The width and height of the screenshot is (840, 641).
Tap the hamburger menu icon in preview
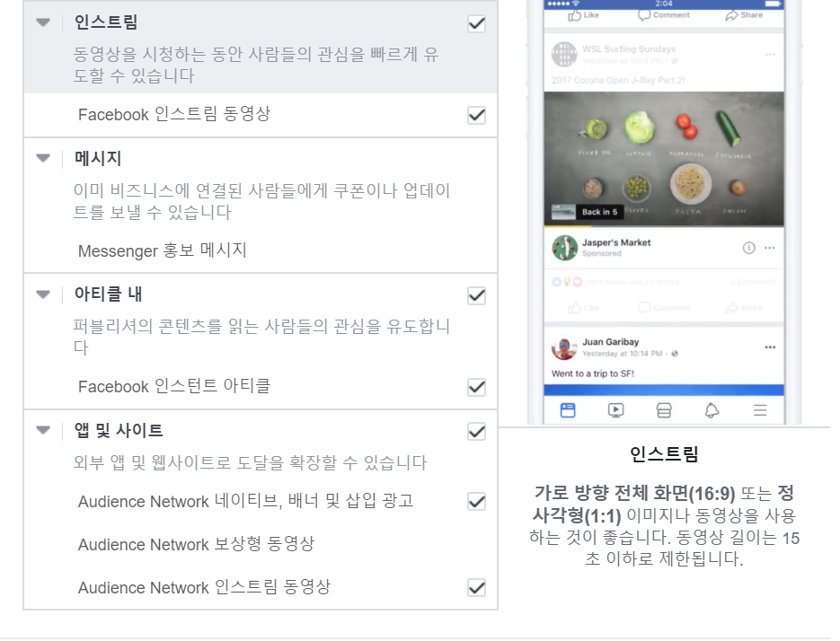point(760,411)
